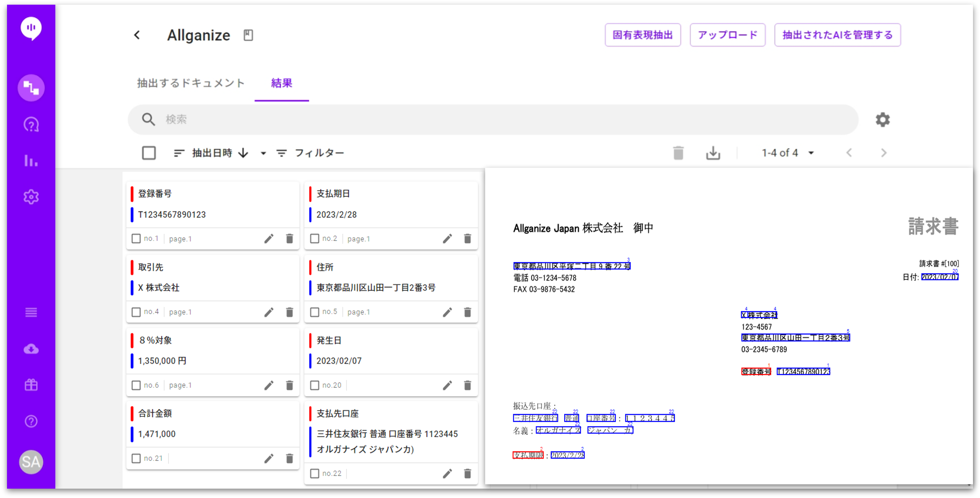
Task: Switch to 抽出するドキュメント tab
Action: (x=191, y=83)
